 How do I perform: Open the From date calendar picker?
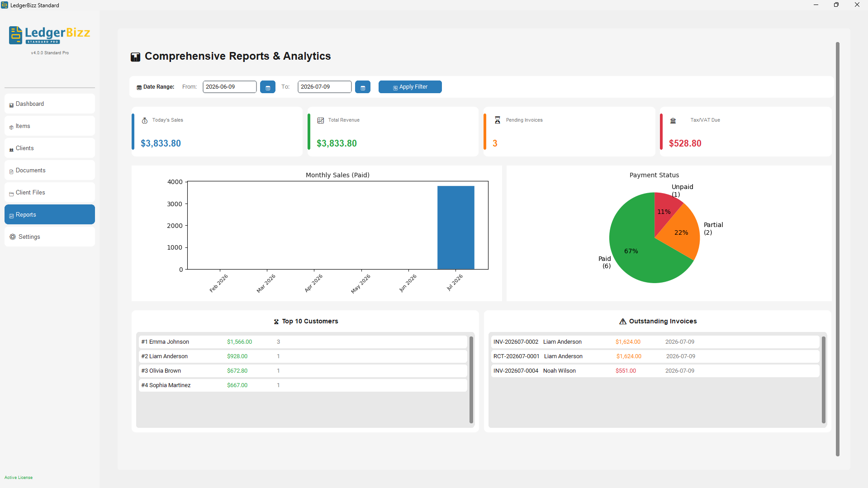[268, 87]
